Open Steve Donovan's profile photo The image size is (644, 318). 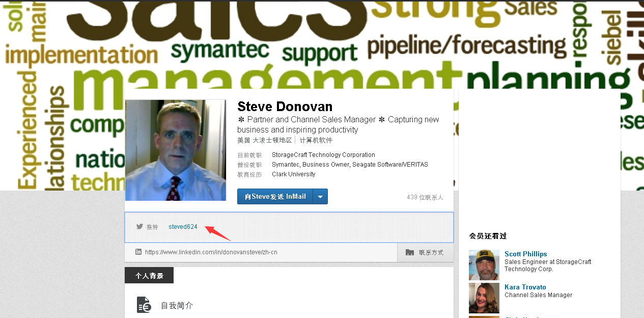(x=176, y=150)
